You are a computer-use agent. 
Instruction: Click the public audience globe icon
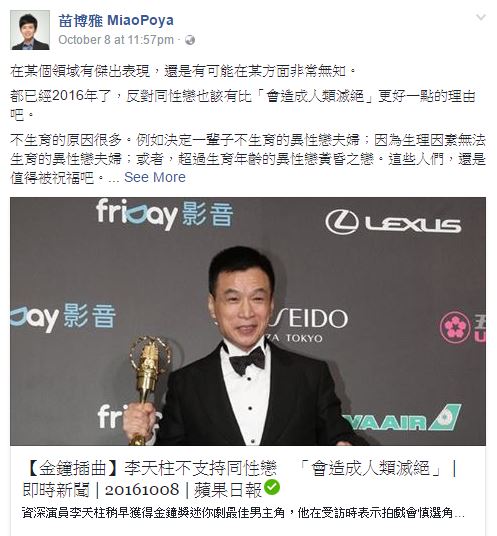pos(190,40)
